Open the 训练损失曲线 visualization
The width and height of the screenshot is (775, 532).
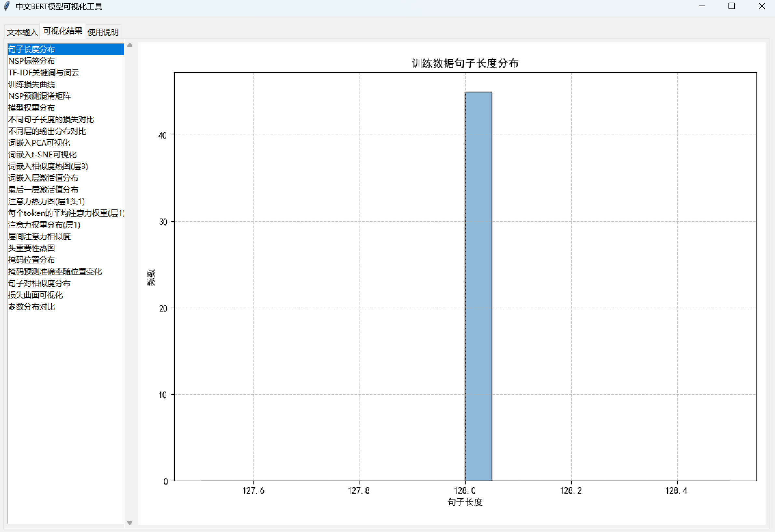pyautogui.click(x=32, y=84)
